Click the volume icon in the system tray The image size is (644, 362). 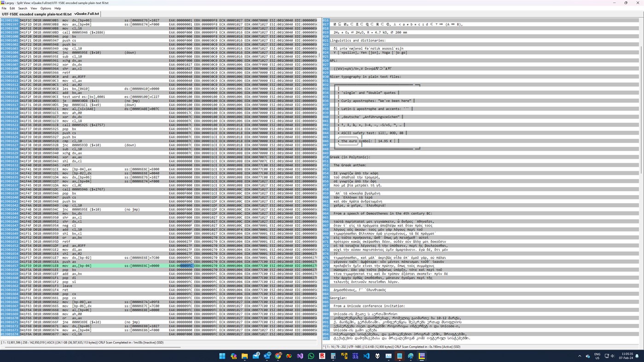pyautogui.click(x=612, y=356)
